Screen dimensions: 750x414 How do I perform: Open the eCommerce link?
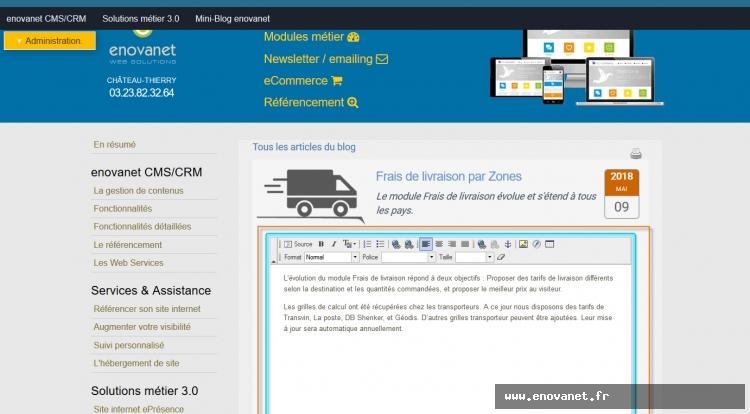[303, 81]
